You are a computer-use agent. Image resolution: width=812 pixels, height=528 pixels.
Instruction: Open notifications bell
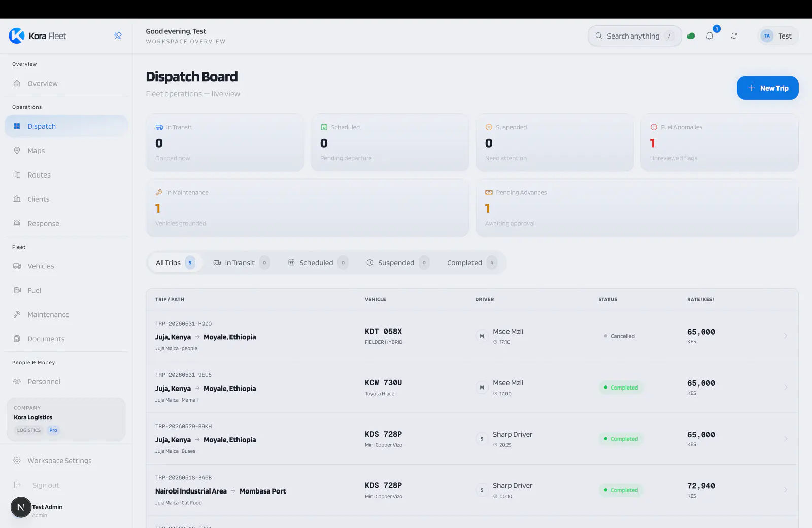pyautogui.click(x=709, y=36)
